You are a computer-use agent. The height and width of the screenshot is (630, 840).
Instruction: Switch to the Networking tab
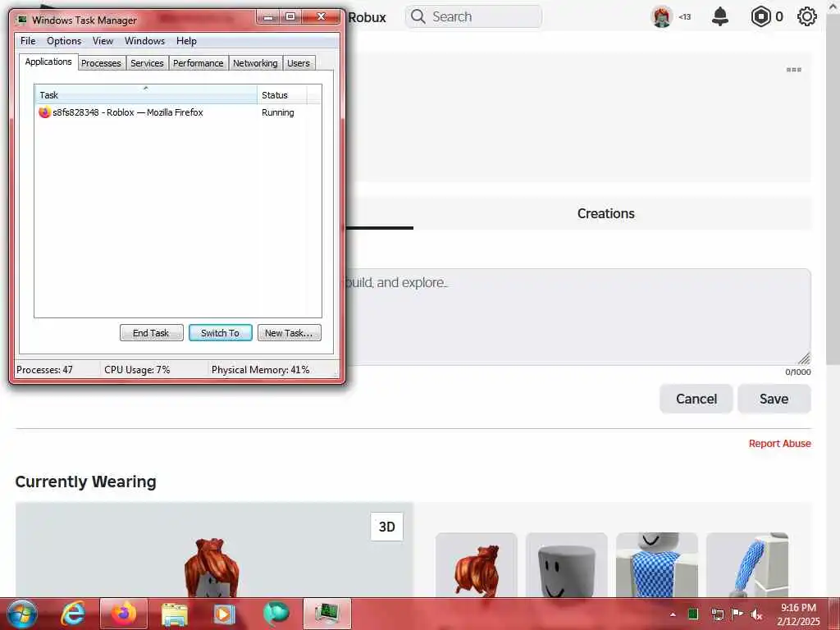tap(255, 63)
